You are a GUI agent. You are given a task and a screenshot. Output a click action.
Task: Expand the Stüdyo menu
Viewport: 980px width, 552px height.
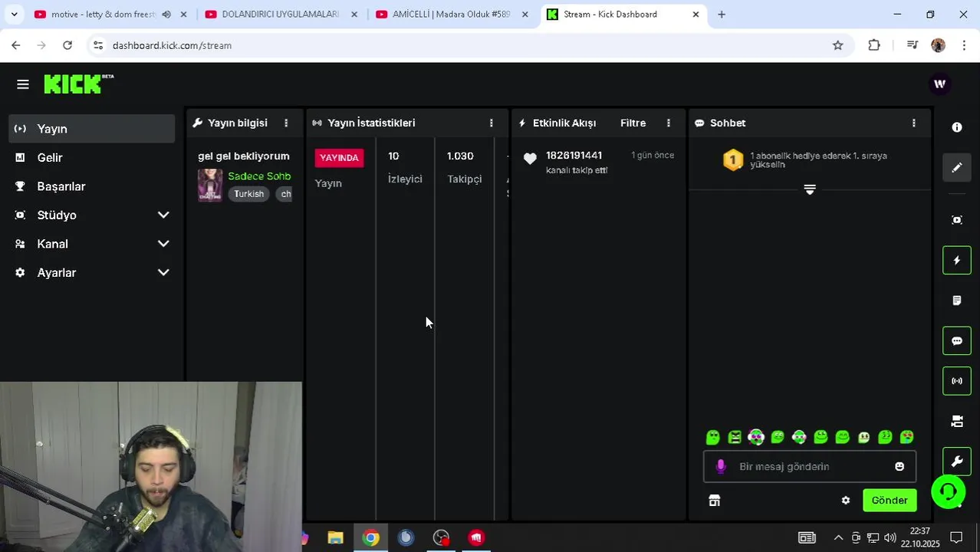[163, 215]
